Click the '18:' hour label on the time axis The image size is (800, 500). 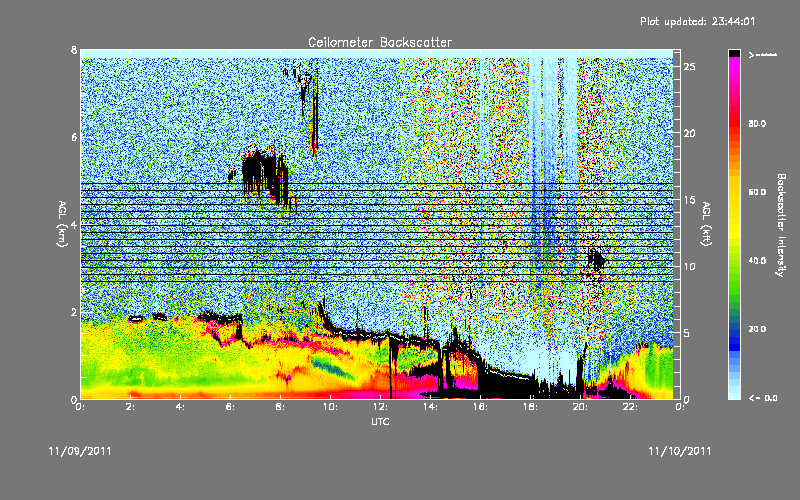tap(530, 407)
